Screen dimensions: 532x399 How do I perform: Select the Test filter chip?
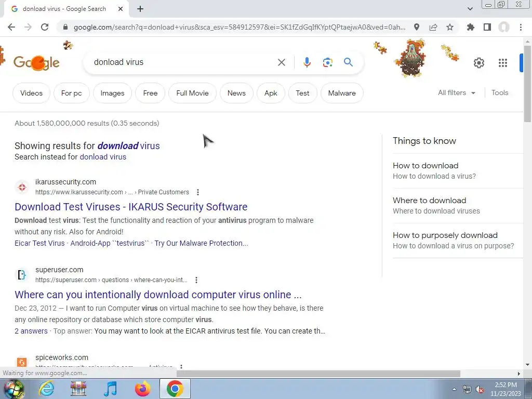click(x=302, y=93)
